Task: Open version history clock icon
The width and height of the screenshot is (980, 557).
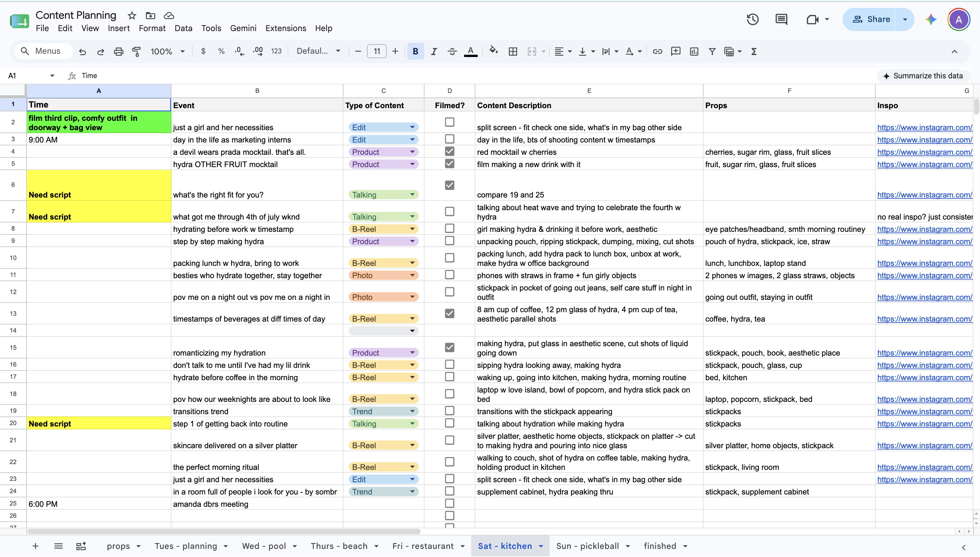Action: pos(752,19)
